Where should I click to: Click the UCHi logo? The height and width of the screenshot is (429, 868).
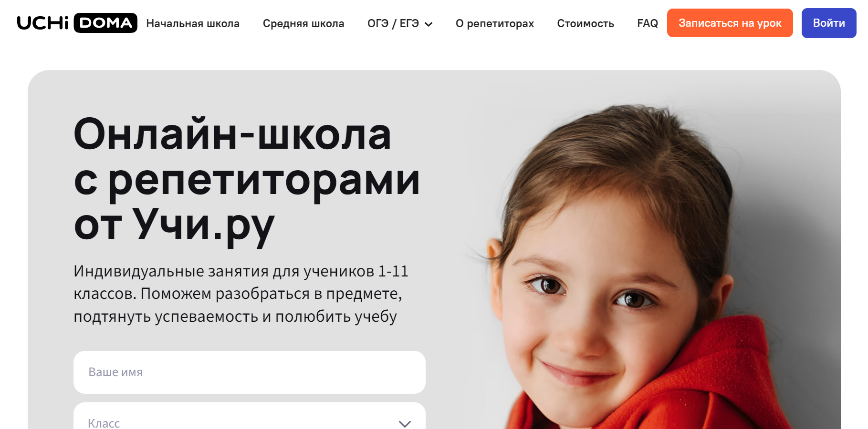pos(43,23)
